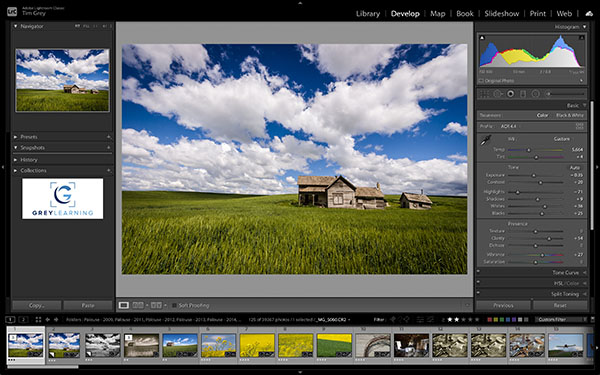
Task: Switch to Loupe view in toolbar
Action: pos(124,305)
